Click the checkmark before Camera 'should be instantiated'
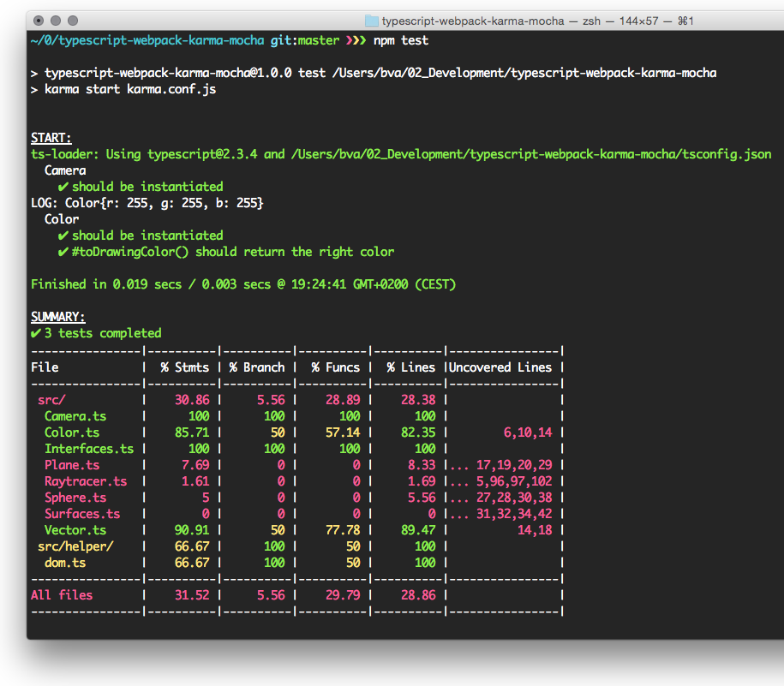784x686 pixels. 63,187
